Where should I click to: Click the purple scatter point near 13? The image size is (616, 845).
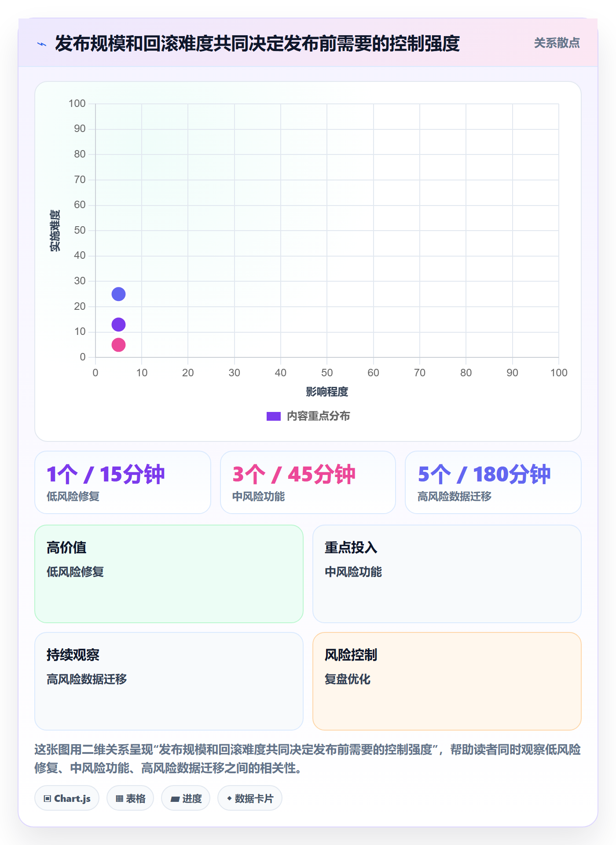[118, 325]
